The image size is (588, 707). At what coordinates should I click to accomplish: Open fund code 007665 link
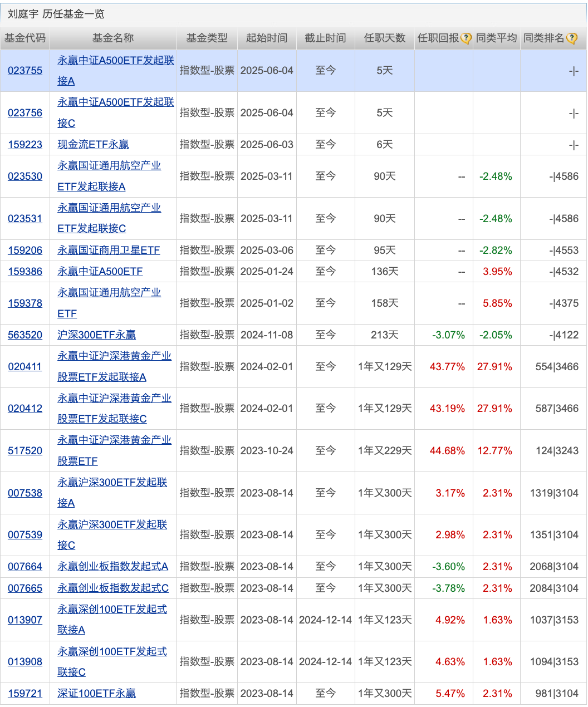[x=25, y=588]
